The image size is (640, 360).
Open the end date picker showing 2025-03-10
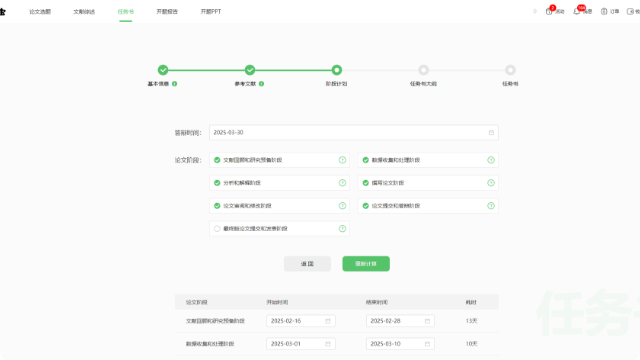400,344
